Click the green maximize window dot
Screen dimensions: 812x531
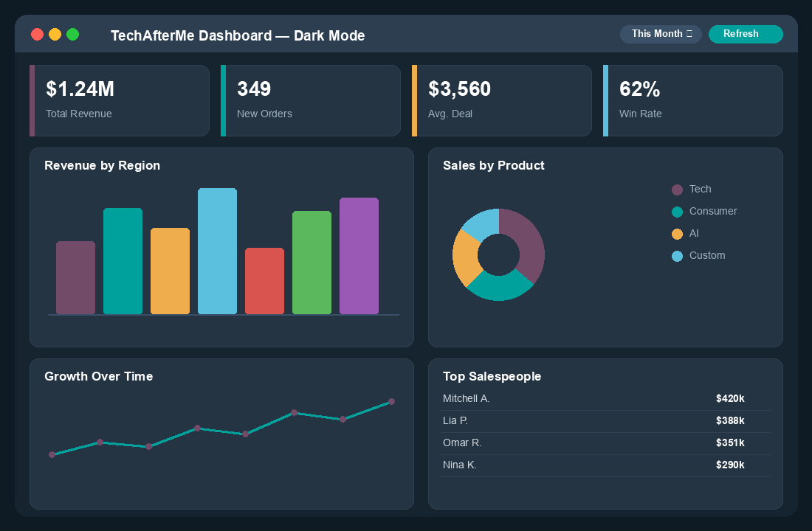pyautogui.click(x=73, y=35)
